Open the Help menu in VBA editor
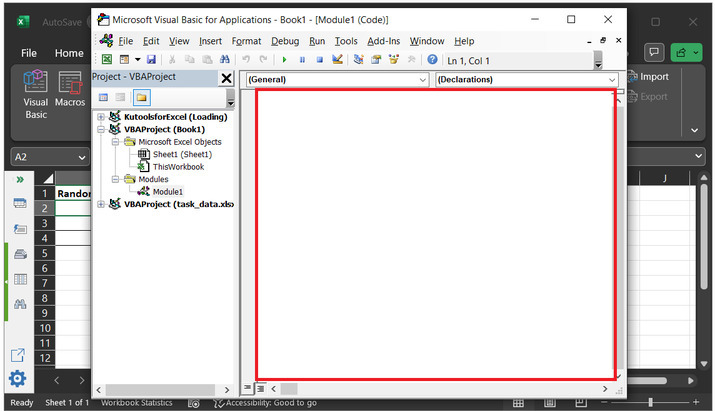Image resolution: width=715 pixels, height=411 pixels. pyautogui.click(x=464, y=41)
